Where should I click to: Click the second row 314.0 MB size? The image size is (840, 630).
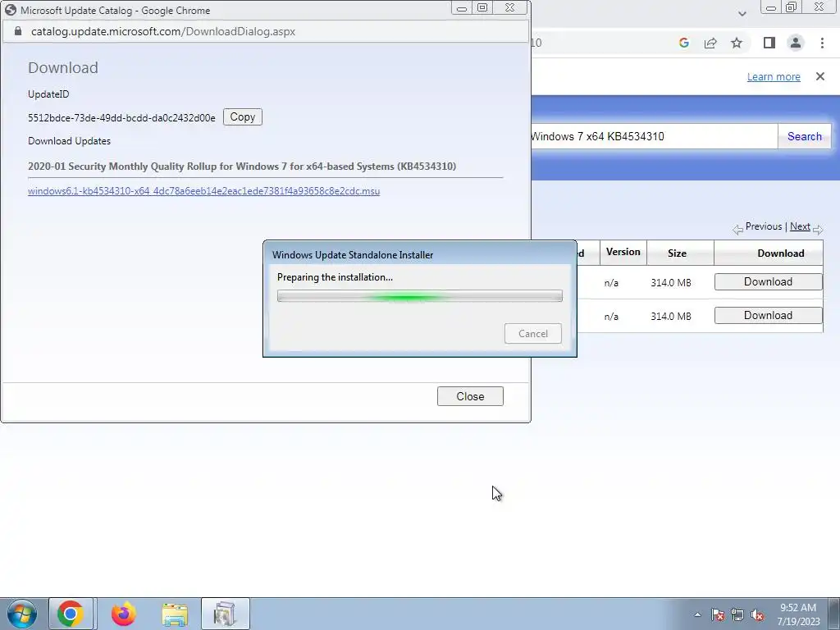coord(671,317)
